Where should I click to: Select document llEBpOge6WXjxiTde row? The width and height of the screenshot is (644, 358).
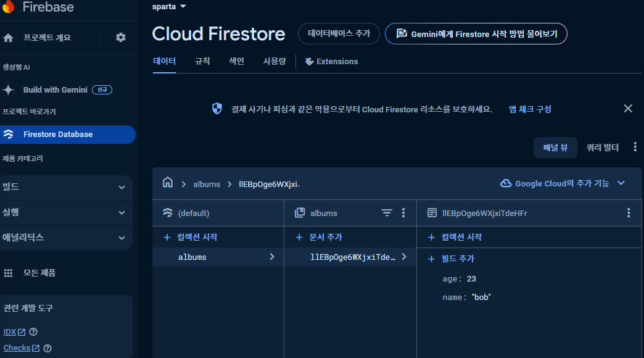tap(350, 257)
